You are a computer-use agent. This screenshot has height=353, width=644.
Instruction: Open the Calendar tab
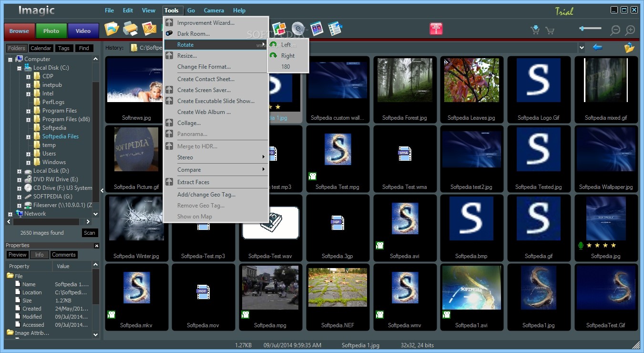[41, 48]
